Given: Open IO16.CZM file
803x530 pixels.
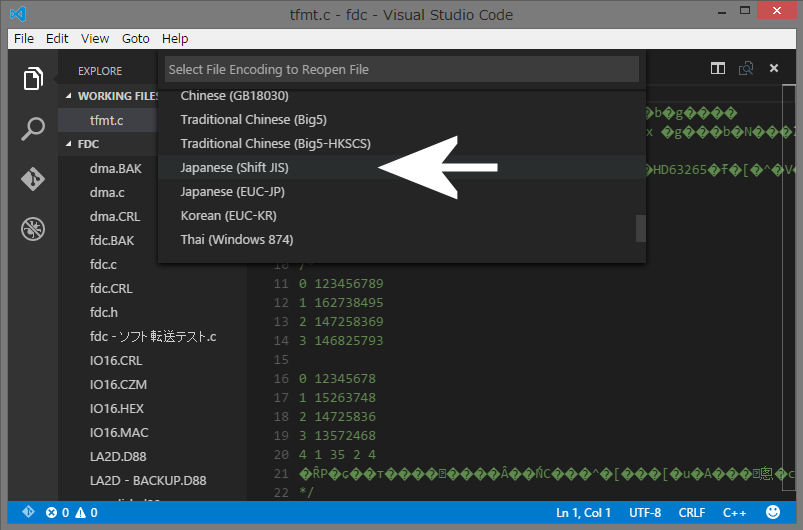Looking at the screenshot, I should click(x=118, y=385).
